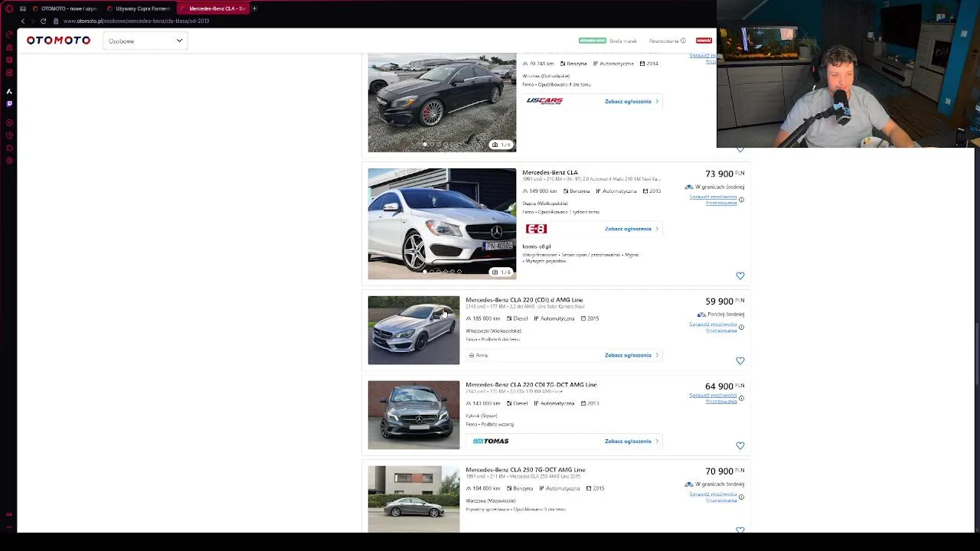Open the dark CLA photo at the USCARS listing
The image size is (980, 551).
click(442, 103)
